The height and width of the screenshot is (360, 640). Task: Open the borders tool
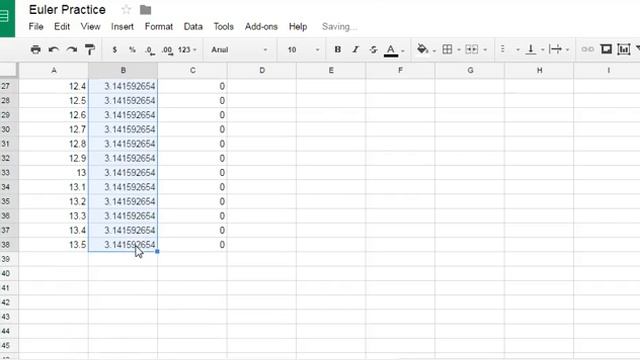(447, 49)
